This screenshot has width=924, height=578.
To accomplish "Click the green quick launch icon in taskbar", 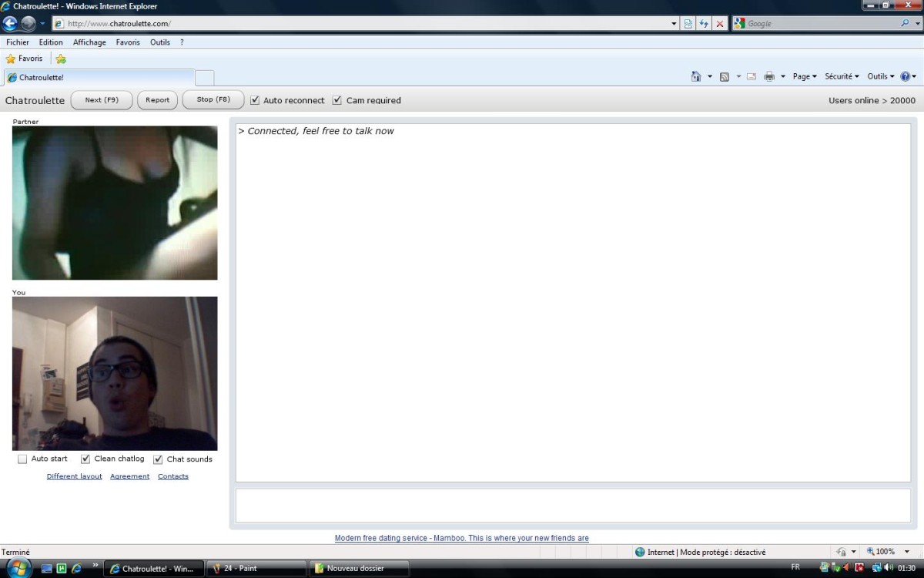I will point(62,569).
